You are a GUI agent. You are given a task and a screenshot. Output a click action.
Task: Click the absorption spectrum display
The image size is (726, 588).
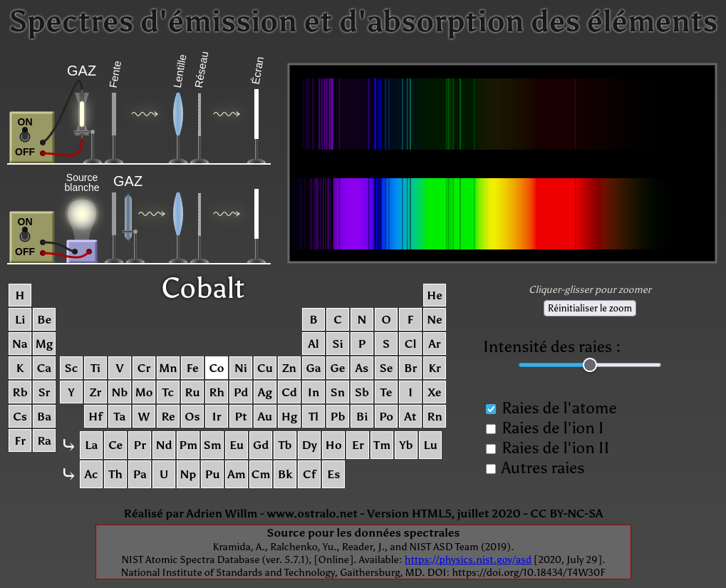tap(502, 212)
